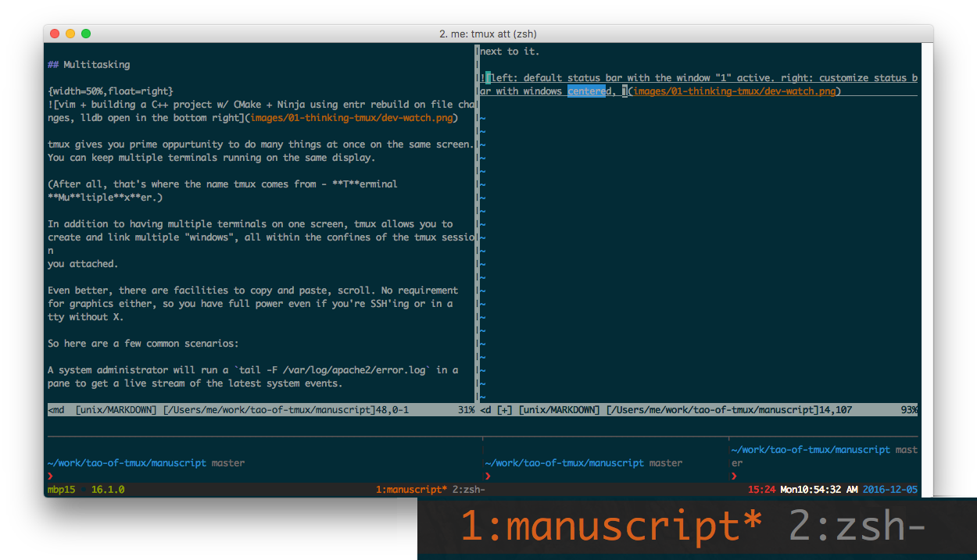
Task: Click the '## Multitasking' heading
Action: point(88,65)
